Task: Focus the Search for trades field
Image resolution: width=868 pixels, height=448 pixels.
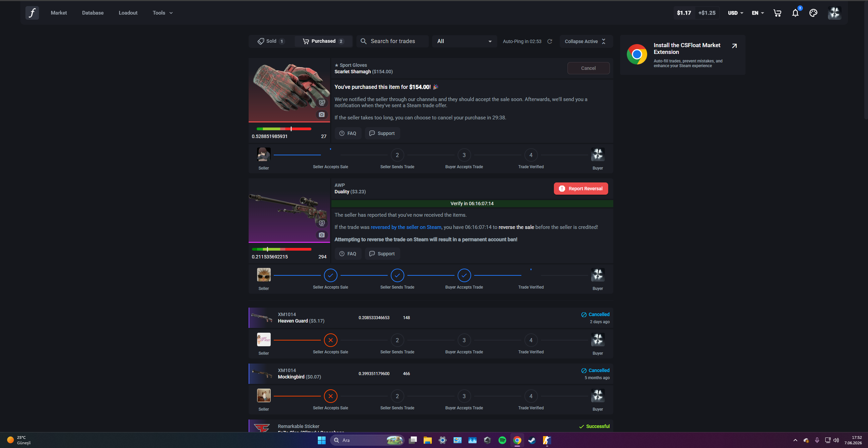Action: [x=392, y=41]
